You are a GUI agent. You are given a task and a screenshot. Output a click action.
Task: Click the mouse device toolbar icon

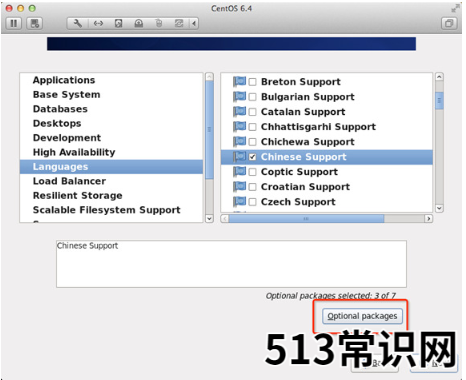[x=159, y=23]
